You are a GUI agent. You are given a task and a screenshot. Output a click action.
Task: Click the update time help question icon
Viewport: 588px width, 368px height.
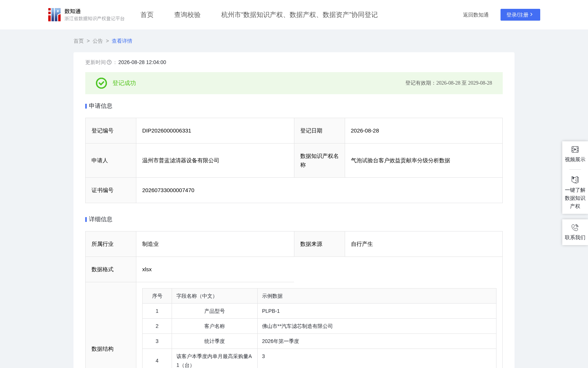pyautogui.click(x=109, y=63)
